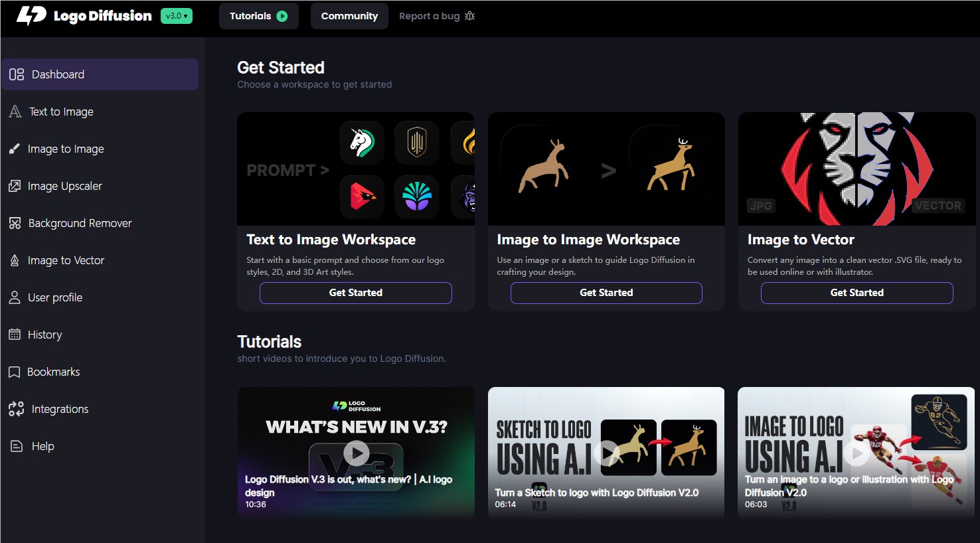Play the What's New in V.3 video
The height and width of the screenshot is (543, 980).
click(x=357, y=453)
